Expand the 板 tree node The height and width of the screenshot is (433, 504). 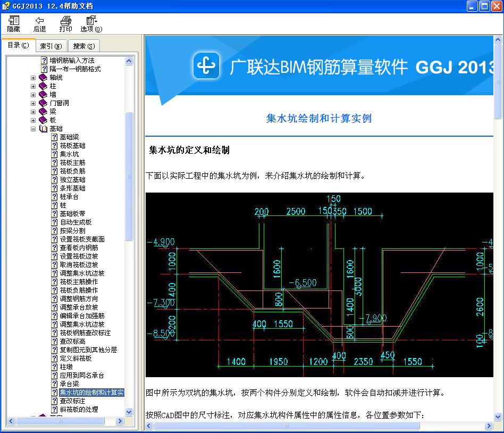(x=33, y=120)
